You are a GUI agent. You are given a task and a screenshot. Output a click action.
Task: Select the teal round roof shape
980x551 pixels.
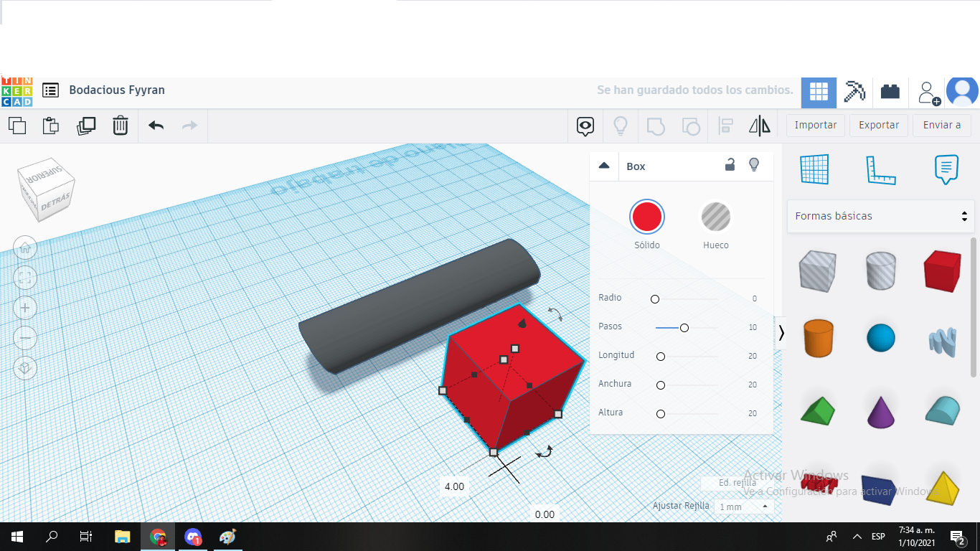pos(942,410)
